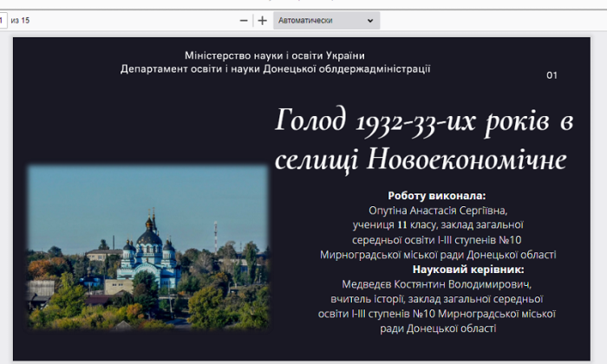This screenshot has height=364, width=607.
Task: Click the 'вчитель історії' text line
Action: (437, 299)
